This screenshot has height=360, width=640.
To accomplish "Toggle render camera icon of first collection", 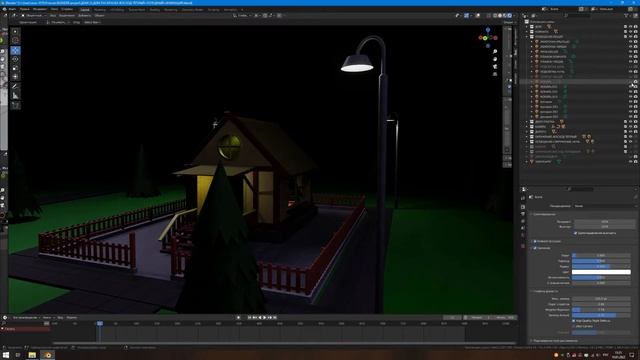I will 635,27.
